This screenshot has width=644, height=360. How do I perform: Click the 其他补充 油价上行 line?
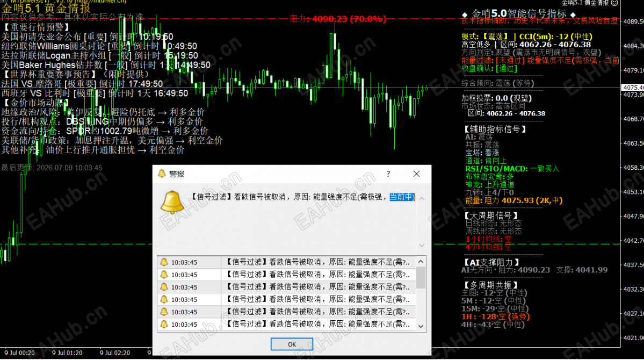[x=93, y=150]
